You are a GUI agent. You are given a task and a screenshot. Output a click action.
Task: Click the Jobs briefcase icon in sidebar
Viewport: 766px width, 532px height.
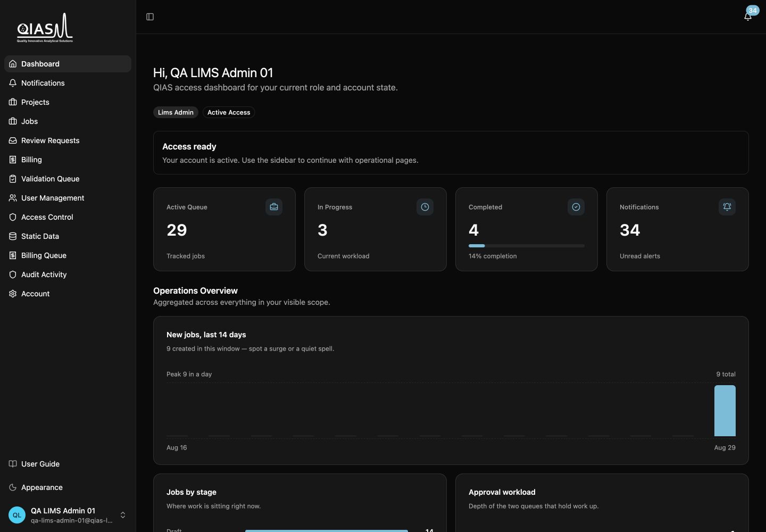tap(13, 121)
